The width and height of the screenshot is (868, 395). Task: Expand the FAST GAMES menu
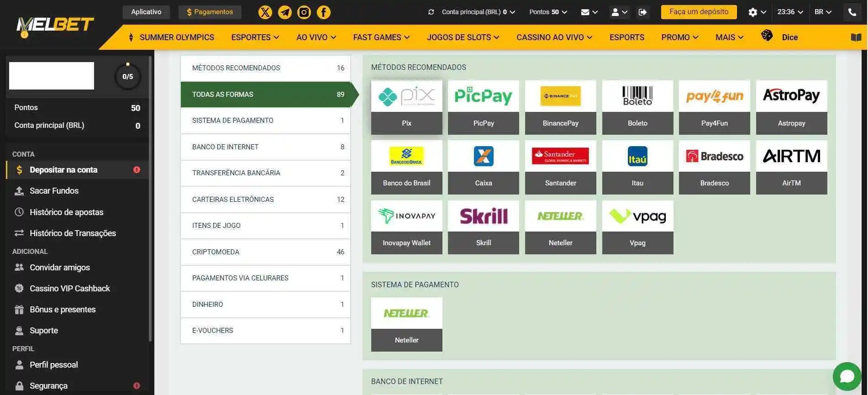coord(381,37)
